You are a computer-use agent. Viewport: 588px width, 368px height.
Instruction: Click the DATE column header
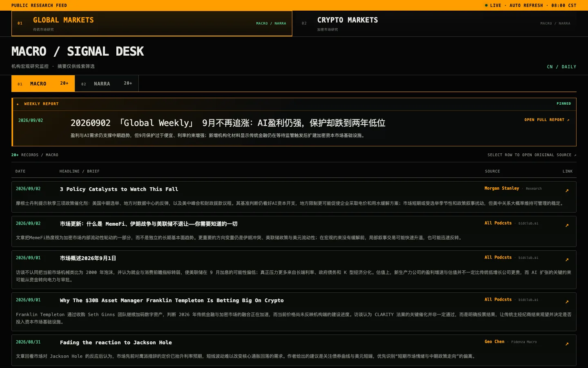20,171
